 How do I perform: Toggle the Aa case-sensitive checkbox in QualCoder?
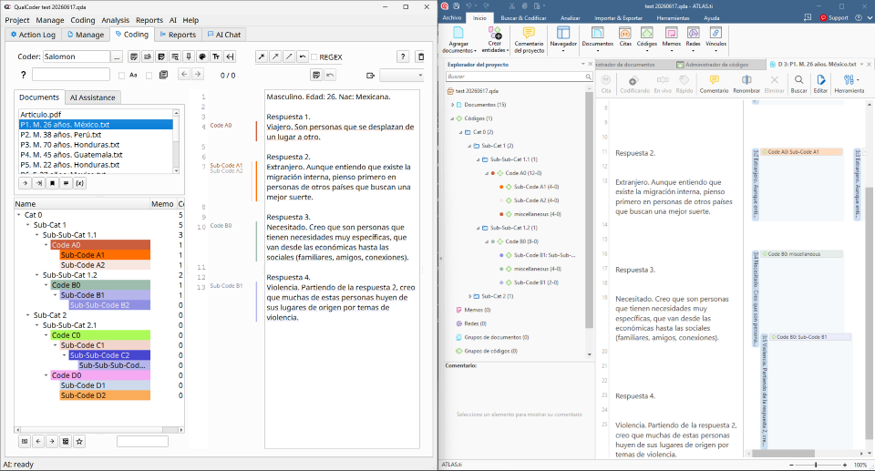[x=122, y=75]
